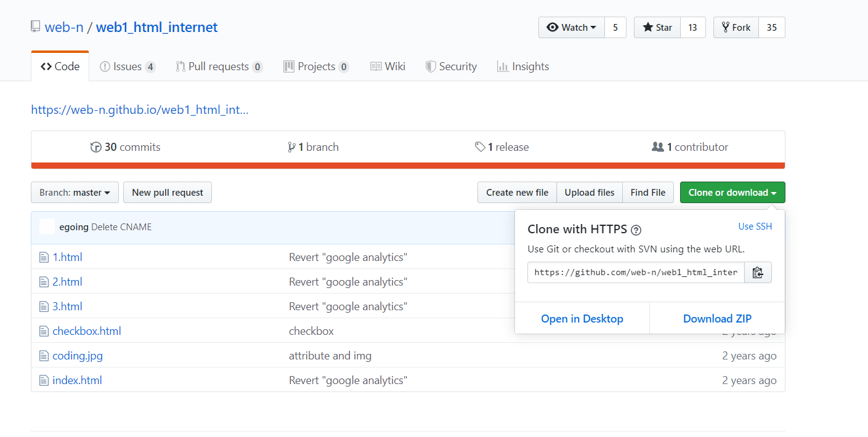Switch to the Code tab
The image size is (868, 437).
60,66
